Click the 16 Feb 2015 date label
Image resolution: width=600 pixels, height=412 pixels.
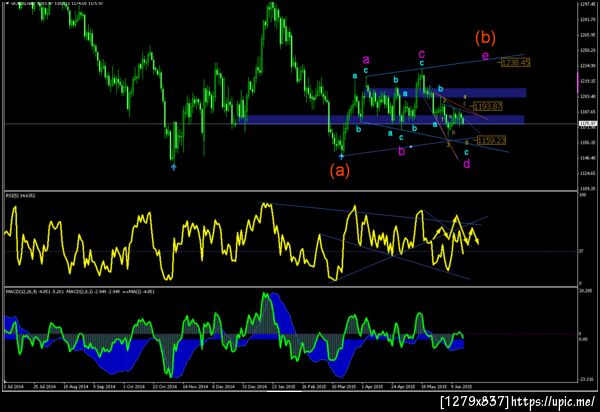click(x=314, y=387)
